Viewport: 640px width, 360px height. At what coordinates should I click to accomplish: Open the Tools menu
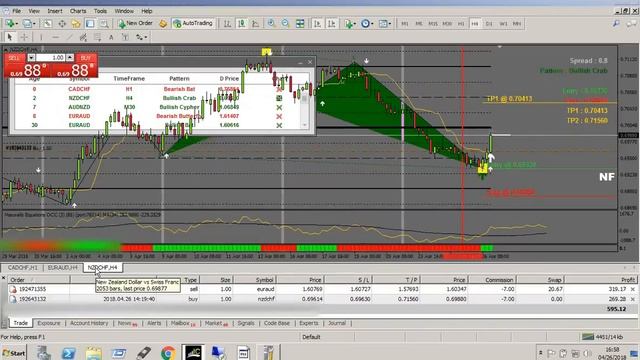(100, 11)
